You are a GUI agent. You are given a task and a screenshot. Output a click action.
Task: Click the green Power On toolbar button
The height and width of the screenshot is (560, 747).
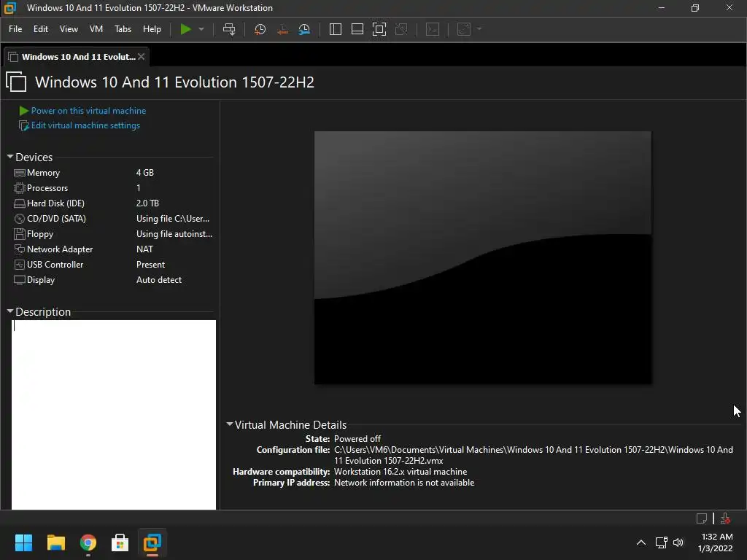click(x=185, y=29)
